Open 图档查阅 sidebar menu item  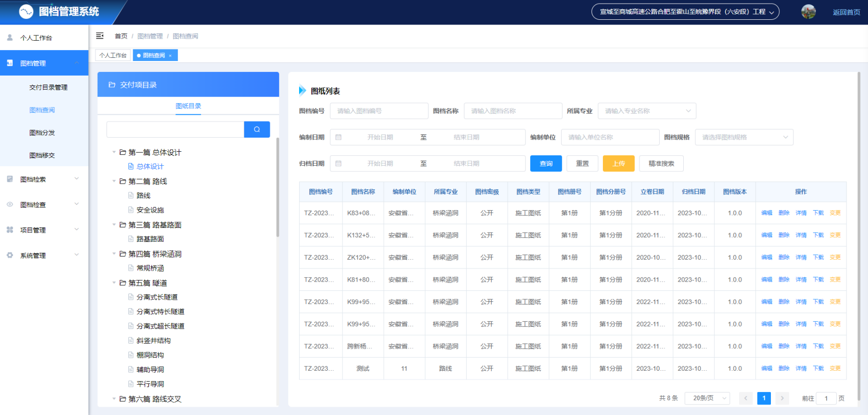[42, 110]
